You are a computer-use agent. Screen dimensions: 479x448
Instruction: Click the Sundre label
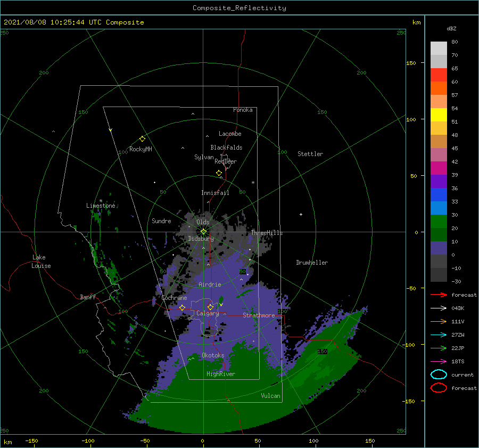click(161, 221)
